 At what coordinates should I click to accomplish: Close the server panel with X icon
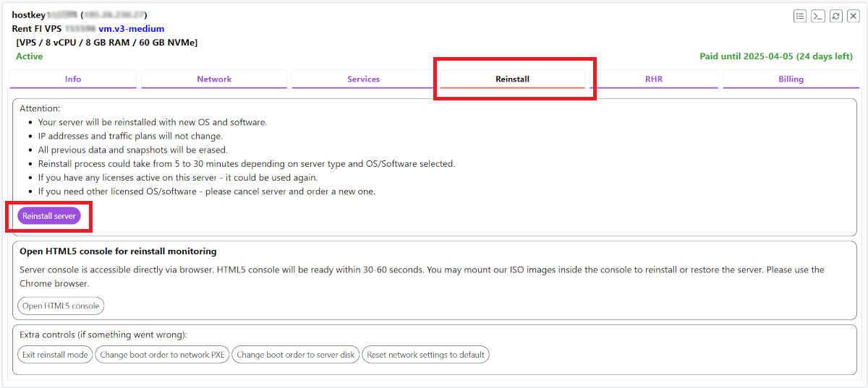coord(853,16)
